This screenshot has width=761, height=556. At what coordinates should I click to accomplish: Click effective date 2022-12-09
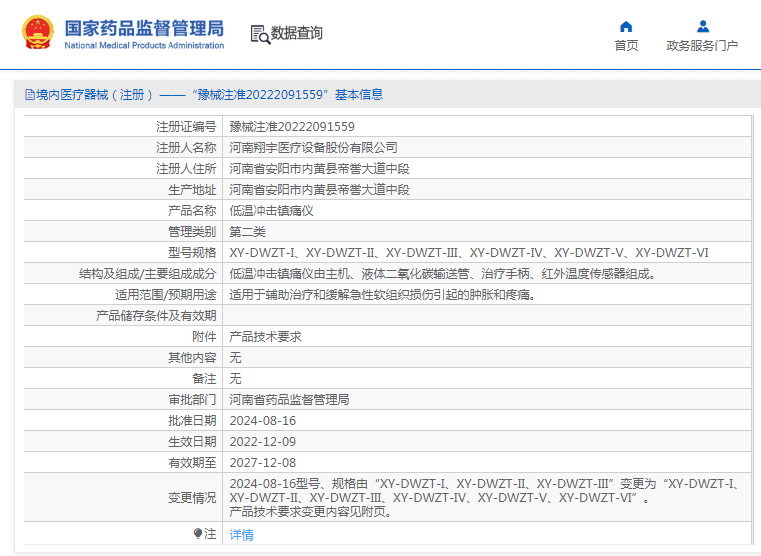(263, 442)
